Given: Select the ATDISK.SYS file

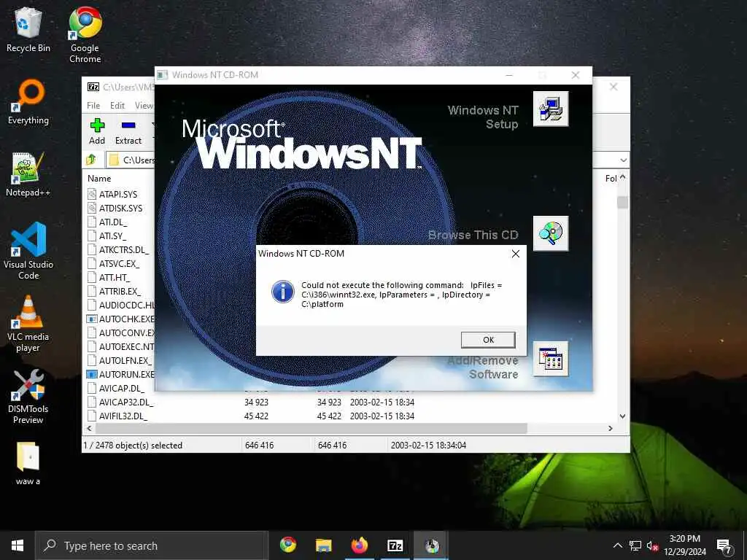Looking at the screenshot, I should tap(120, 208).
